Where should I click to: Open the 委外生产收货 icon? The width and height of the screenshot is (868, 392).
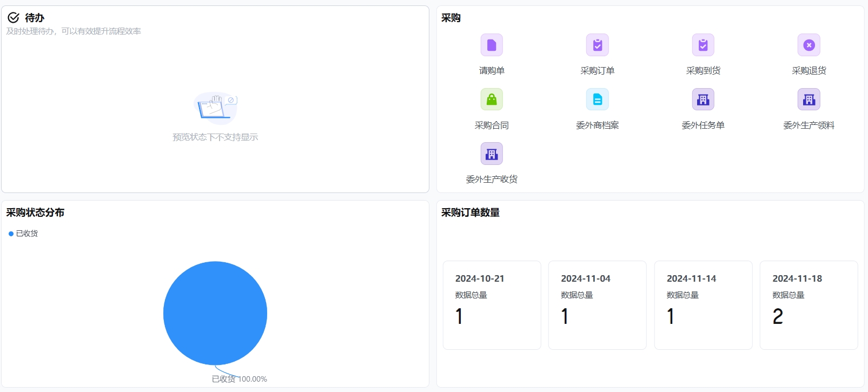[492, 154]
